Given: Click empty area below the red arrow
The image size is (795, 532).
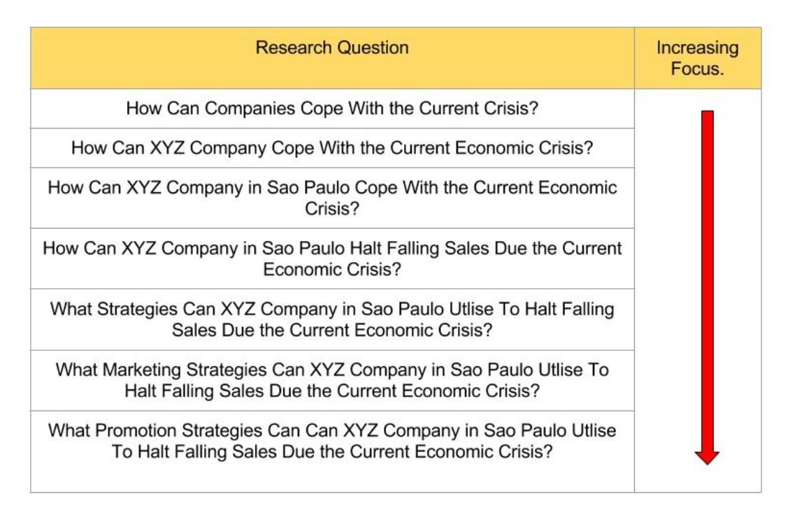Looking at the screenshot, I should (698, 480).
